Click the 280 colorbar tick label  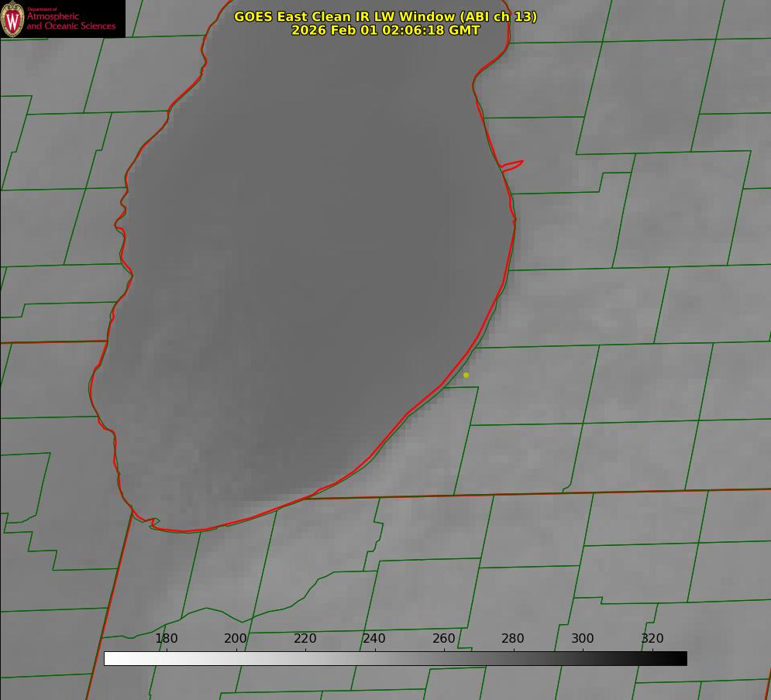point(513,638)
